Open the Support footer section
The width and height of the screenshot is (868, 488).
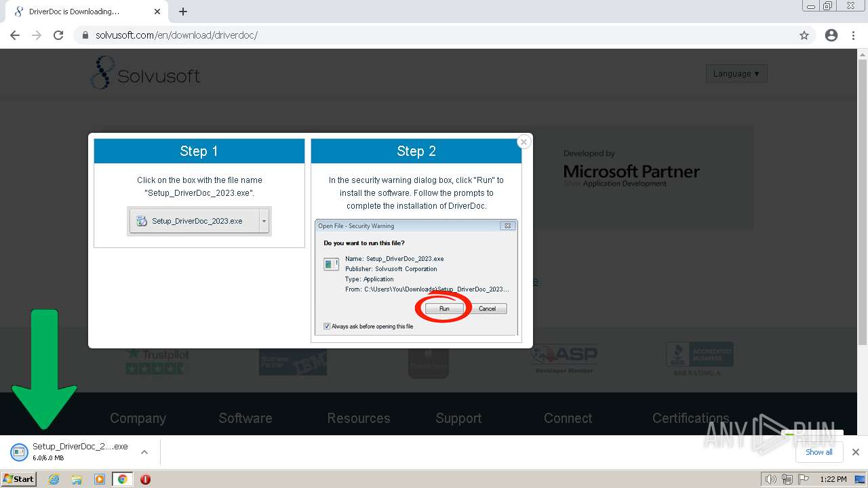(458, 418)
